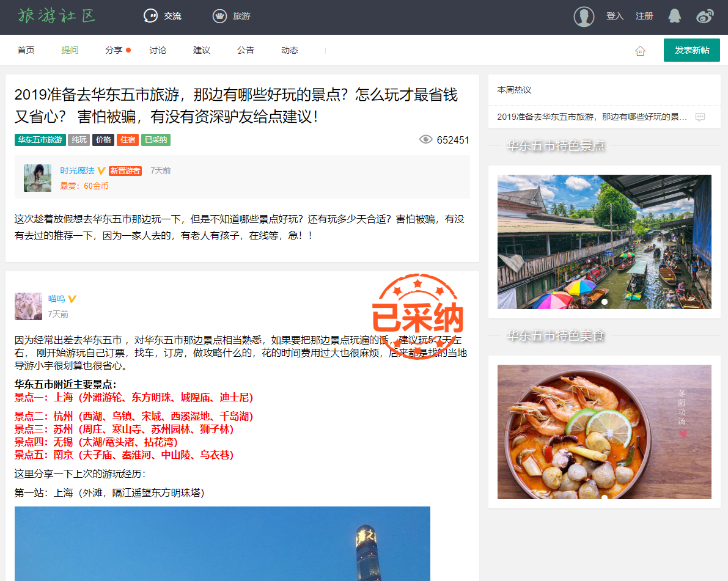Open hot topic link in 本周热议

point(592,117)
